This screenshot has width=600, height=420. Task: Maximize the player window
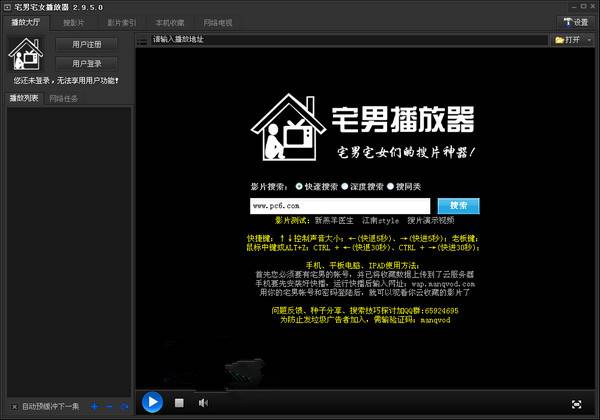(584, 7)
